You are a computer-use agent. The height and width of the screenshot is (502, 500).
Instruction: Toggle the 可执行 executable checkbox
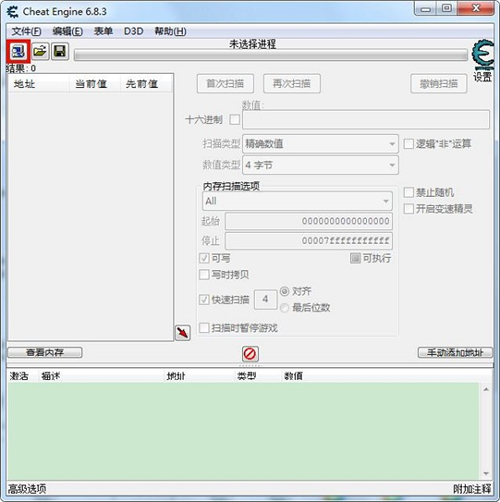pyautogui.click(x=355, y=258)
